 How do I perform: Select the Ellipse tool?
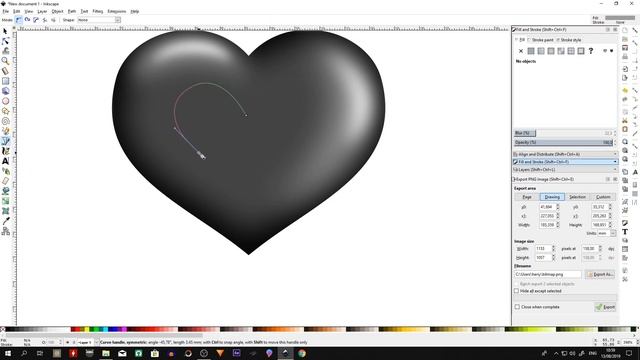[5, 101]
